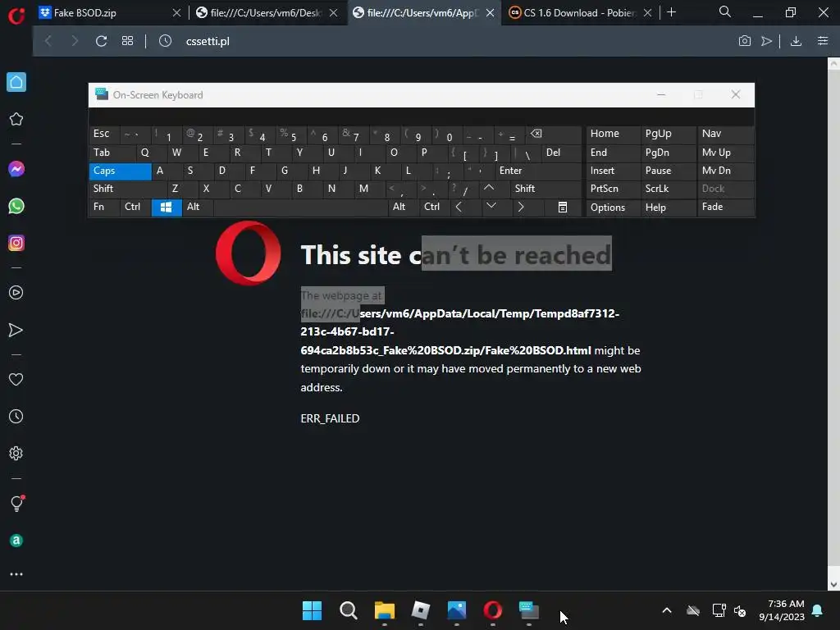Click the context menu key on On-Screen Keyboard
The width and height of the screenshot is (840, 630).
(x=563, y=208)
